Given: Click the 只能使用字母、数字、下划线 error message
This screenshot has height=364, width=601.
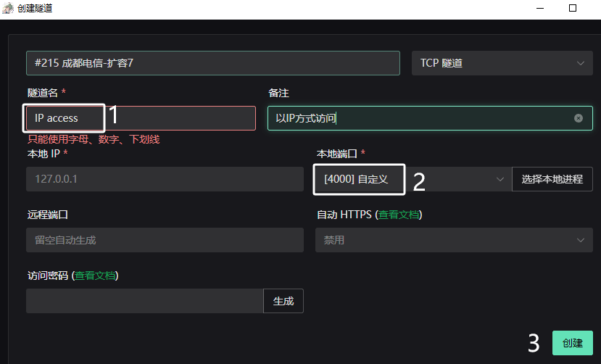Looking at the screenshot, I should [94, 139].
